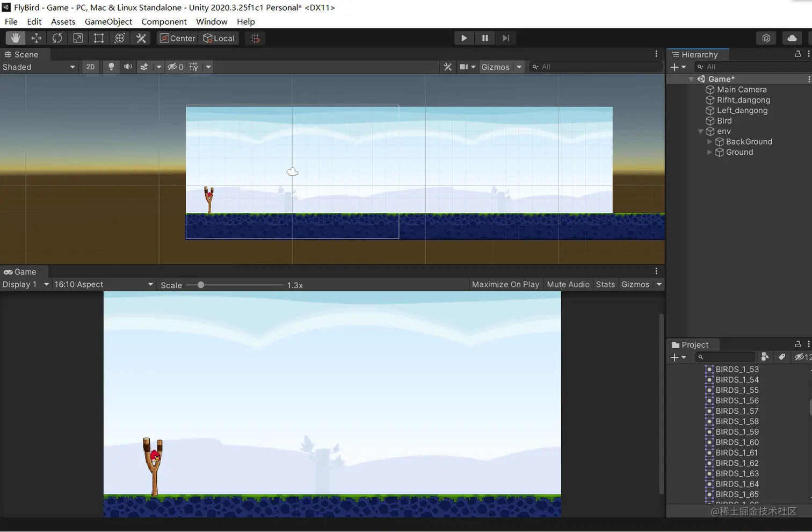Toggle Game view Gizmos button
This screenshot has height=532, width=812.
[635, 284]
